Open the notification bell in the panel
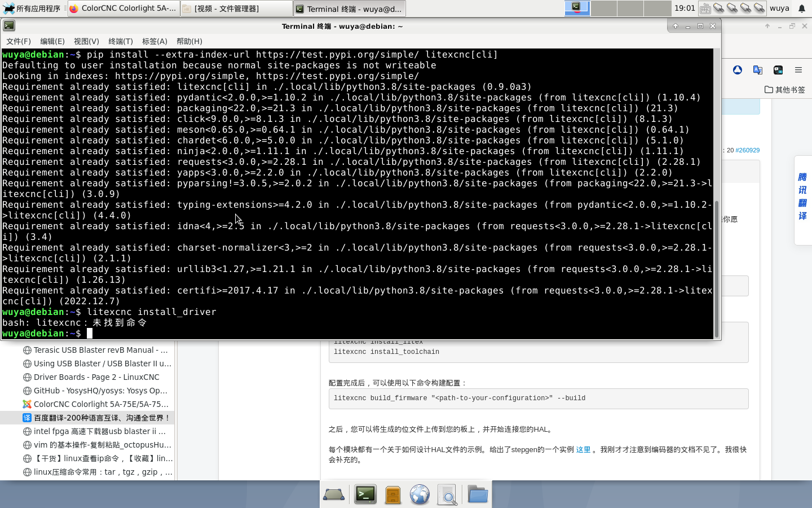The width and height of the screenshot is (812, 508). [x=801, y=8]
